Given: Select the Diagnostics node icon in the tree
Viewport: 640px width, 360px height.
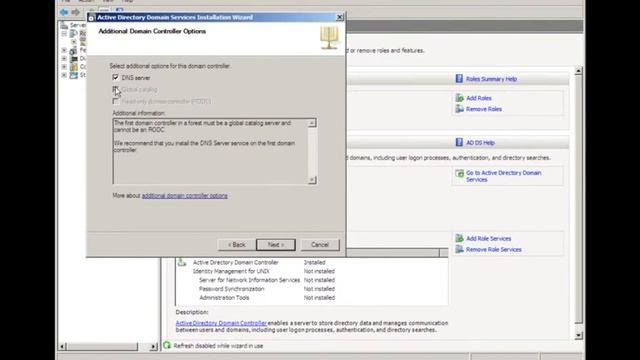Looking at the screenshot, I should click(73, 59).
